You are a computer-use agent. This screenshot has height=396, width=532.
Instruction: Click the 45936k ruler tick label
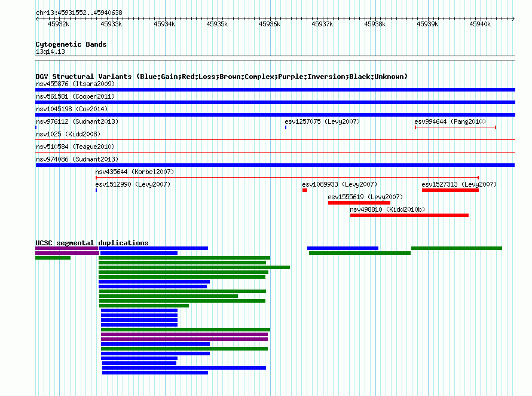(270, 24)
